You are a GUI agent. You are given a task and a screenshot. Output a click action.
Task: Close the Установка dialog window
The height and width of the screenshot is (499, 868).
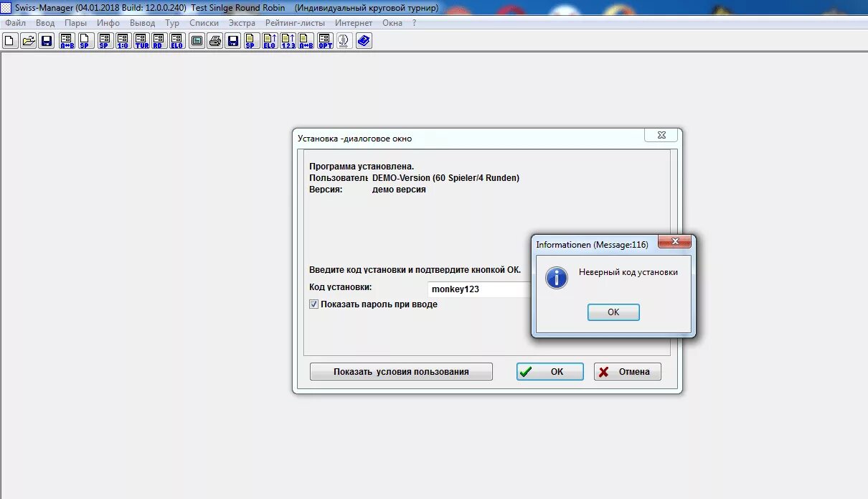[661, 135]
